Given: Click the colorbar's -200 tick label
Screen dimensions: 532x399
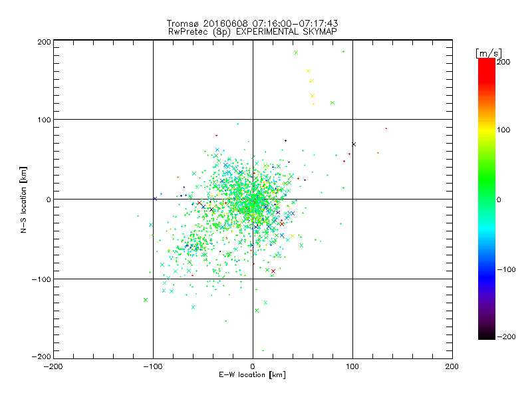Looking at the screenshot, I should 506,336.
